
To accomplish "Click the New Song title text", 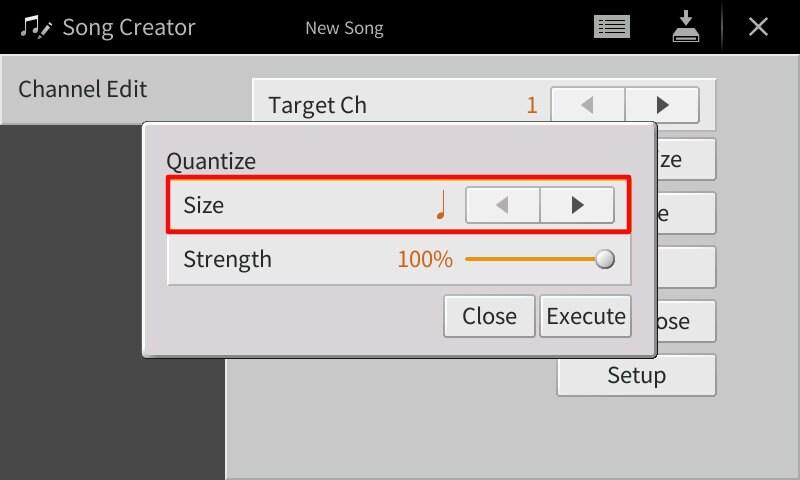I will [x=344, y=28].
